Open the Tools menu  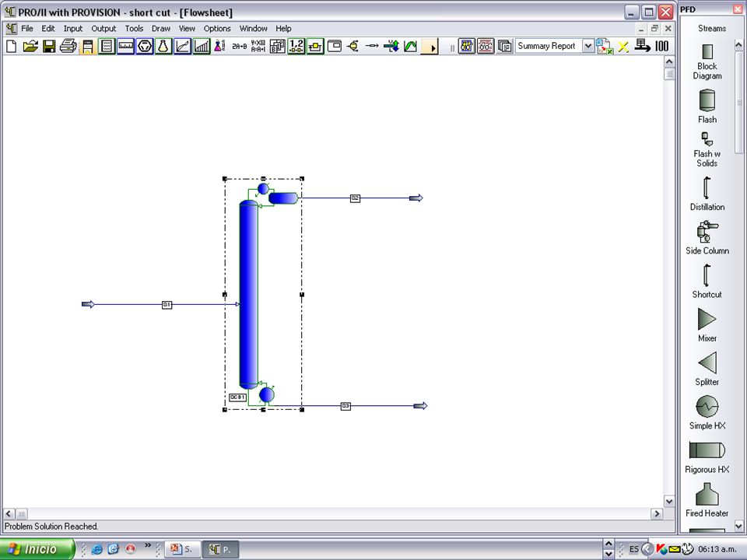(134, 29)
